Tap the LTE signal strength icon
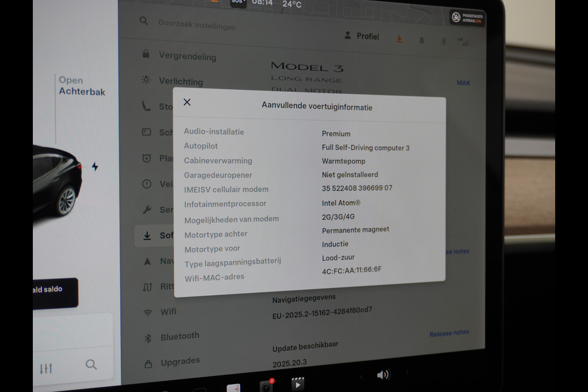Screen dimensions: 588x392 pos(462,42)
